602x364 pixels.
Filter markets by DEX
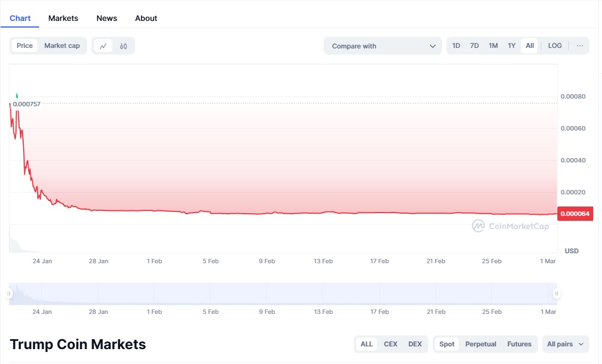tap(415, 344)
